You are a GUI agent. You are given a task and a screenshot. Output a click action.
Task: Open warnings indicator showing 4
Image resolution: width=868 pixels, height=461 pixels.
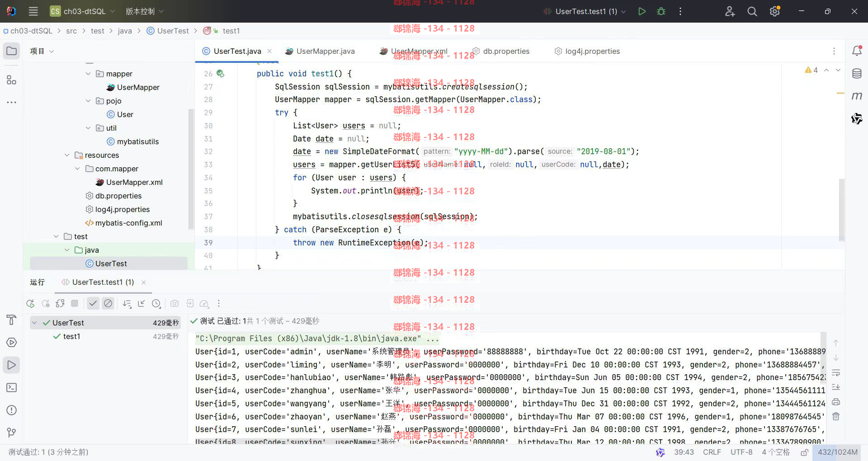click(x=811, y=70)
